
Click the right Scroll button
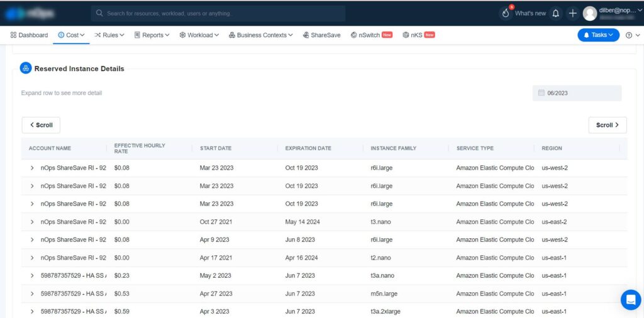pos(607,125)
